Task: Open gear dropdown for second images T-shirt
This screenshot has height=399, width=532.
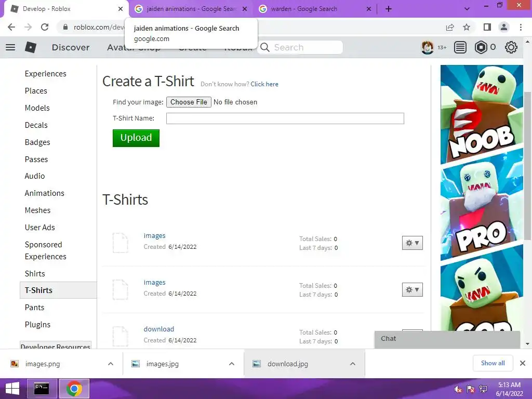Action: 412,290
